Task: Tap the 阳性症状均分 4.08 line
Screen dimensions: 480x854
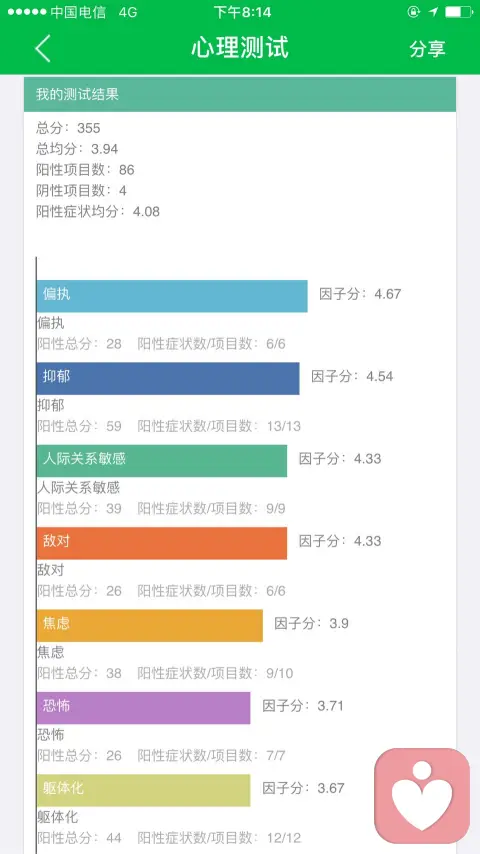Action: [98, 211]
